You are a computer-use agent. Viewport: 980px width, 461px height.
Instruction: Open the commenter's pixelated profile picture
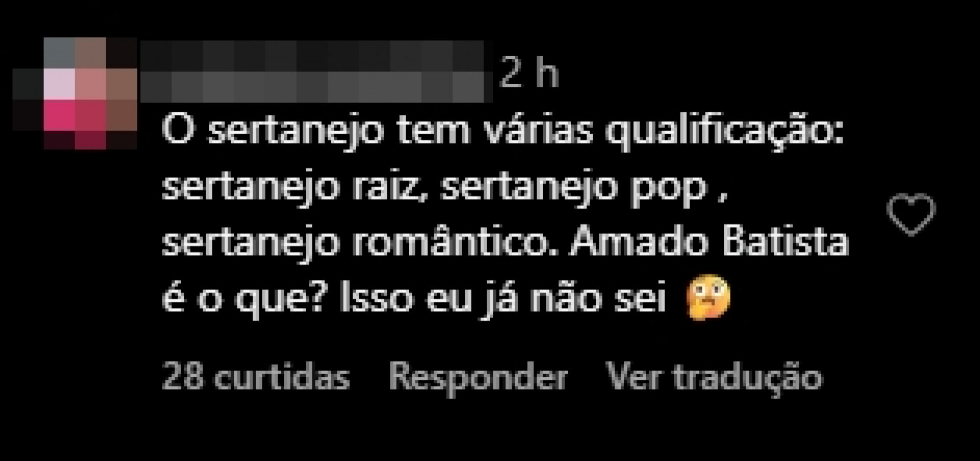(x=75, y=93)
